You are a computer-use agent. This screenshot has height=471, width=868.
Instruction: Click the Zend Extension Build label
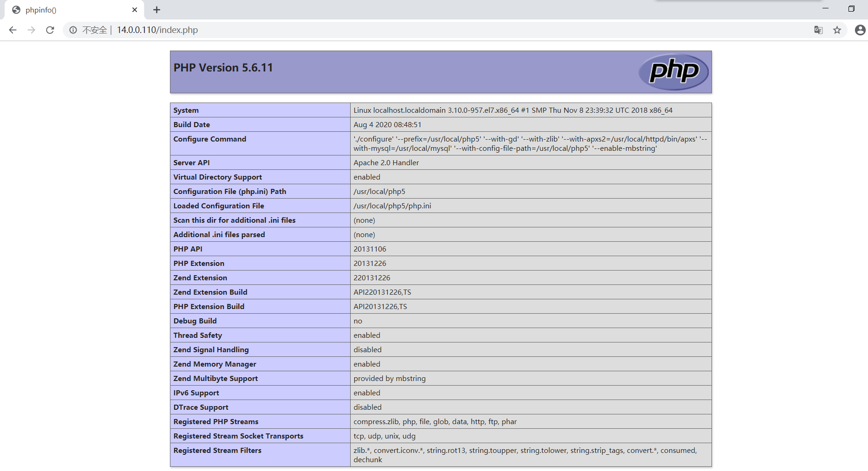(x=210, y=292)
